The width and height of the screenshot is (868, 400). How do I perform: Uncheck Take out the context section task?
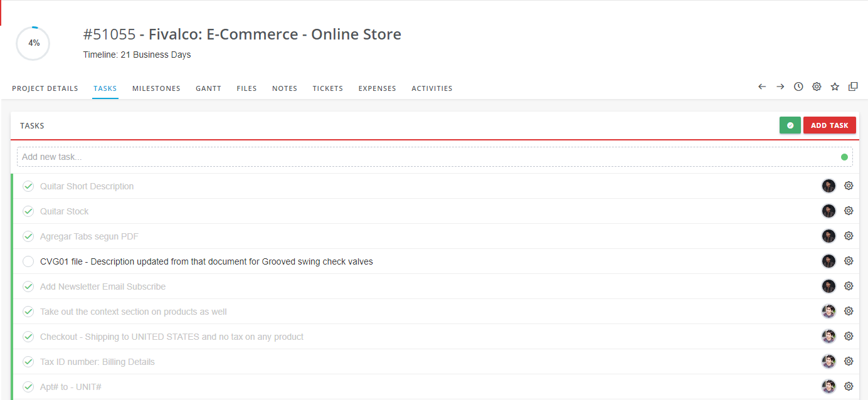(x=28, y=312)
